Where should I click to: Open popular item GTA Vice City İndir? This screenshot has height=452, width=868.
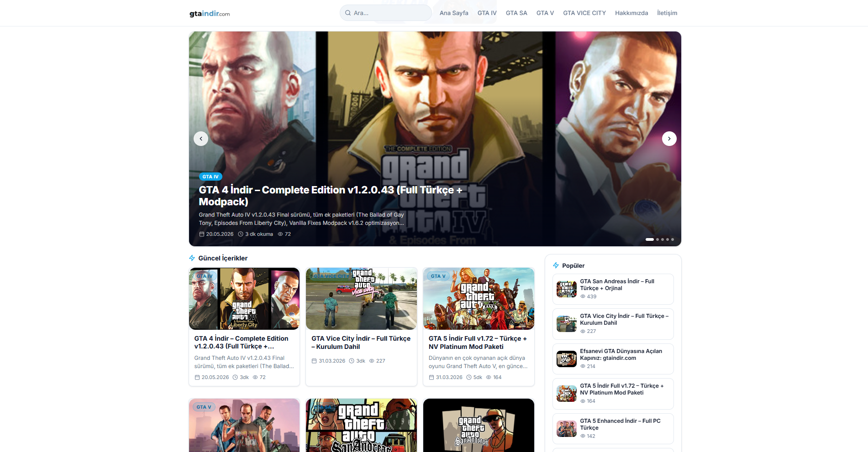tap(613, 324)
